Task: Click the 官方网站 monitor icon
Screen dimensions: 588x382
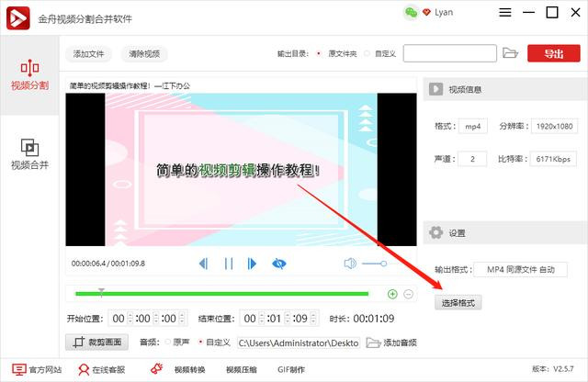Action: [x=18, y=370]
